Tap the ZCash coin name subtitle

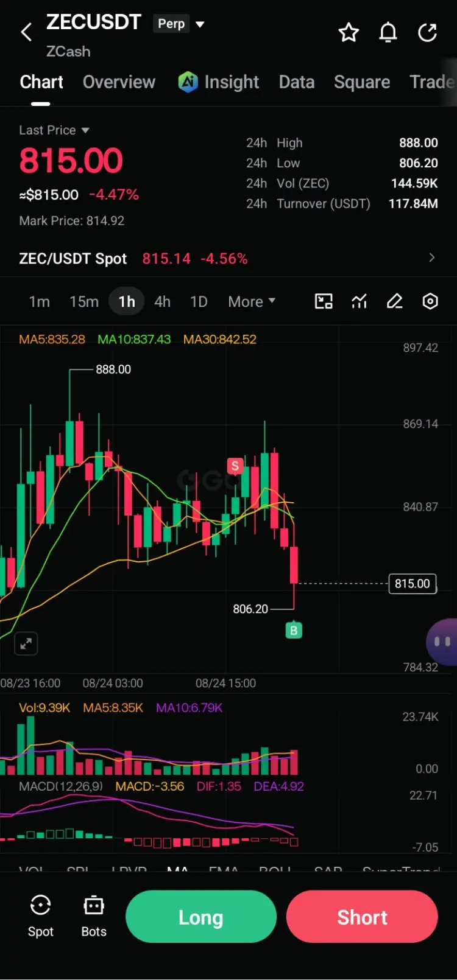[68, 52]
